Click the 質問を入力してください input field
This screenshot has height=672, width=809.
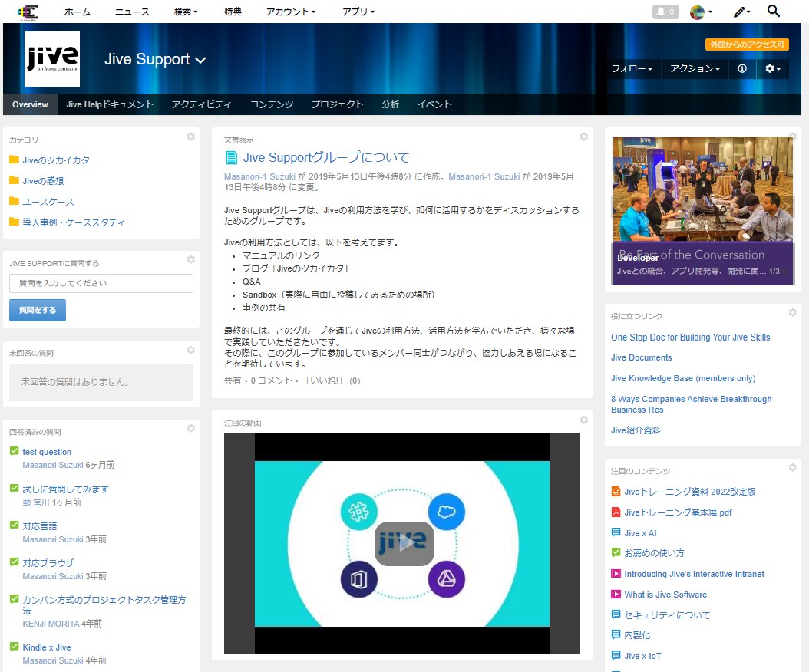(101, 283)
